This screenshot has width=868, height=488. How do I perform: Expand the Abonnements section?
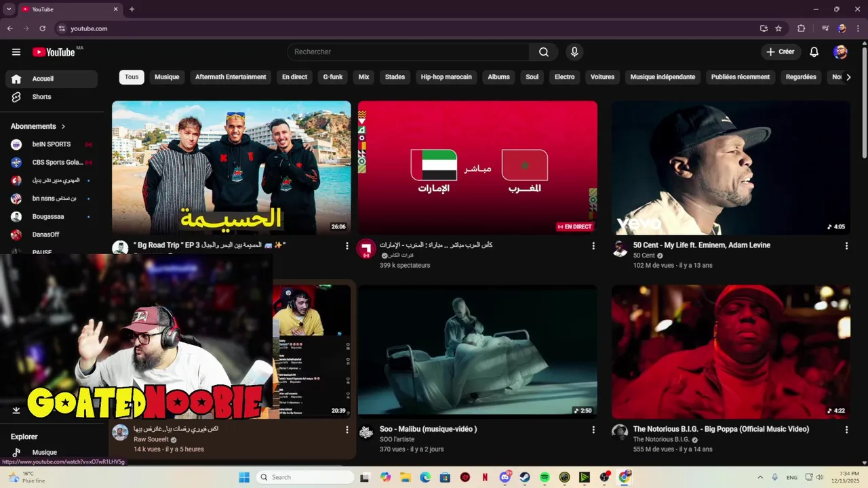(38, 126)
